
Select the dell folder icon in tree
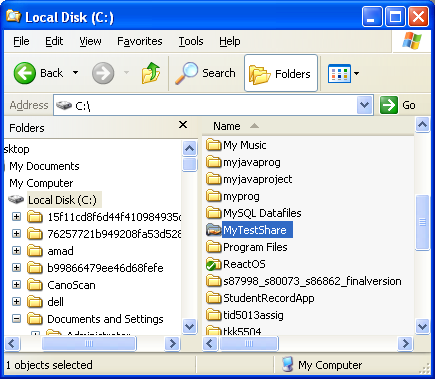tap(35, 302)
